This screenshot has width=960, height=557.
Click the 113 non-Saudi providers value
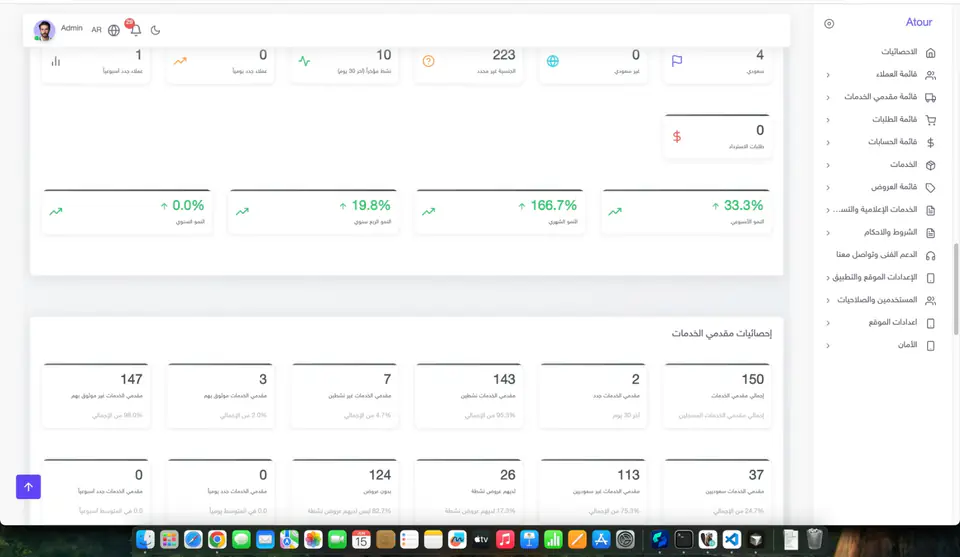[628, 475]
